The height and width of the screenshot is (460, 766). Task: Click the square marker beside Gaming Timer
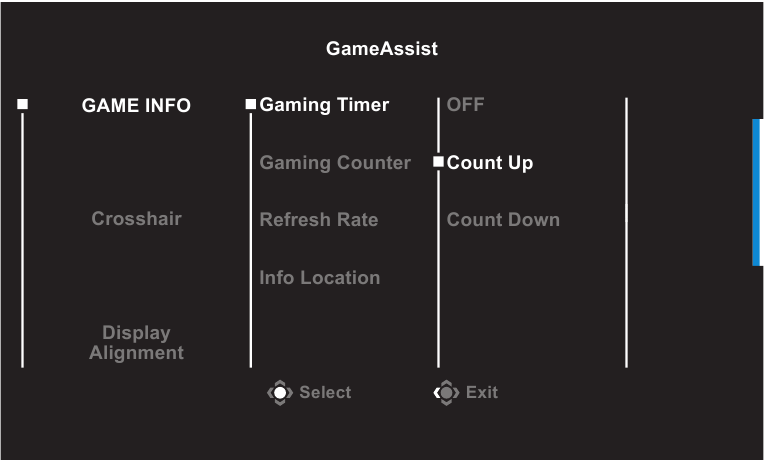pos(251,104)
